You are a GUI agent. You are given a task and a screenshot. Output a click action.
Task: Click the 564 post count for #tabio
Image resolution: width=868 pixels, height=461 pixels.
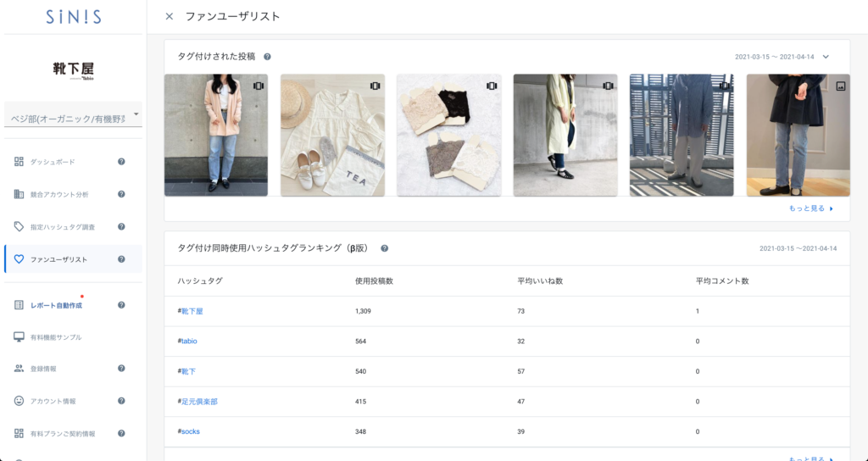coord(360,342)
